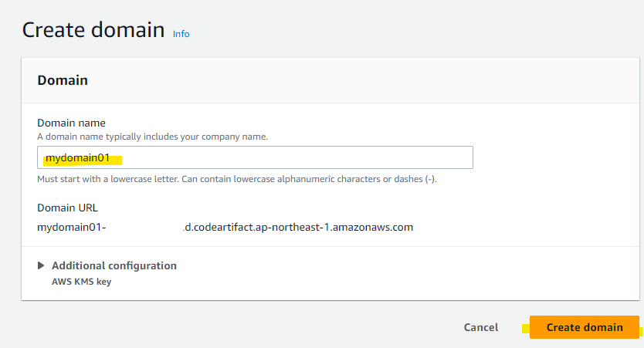Image resolution: width=644 pixels, height=348 pixels.
Task: Click the redacted blank gap in Domain URL
Action: [144, 227]
